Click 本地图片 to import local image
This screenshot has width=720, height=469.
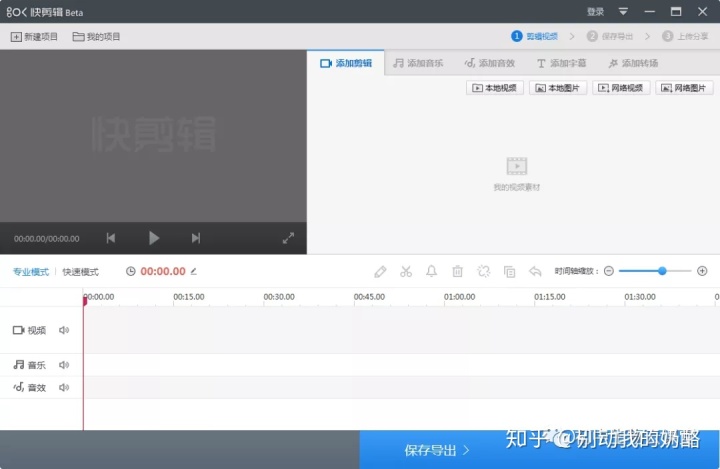[x=558, y=88]
